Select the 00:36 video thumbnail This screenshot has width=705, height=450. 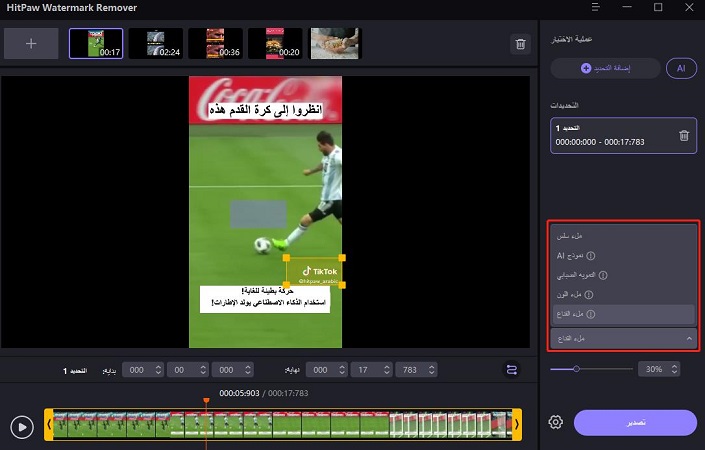point(215,44)
